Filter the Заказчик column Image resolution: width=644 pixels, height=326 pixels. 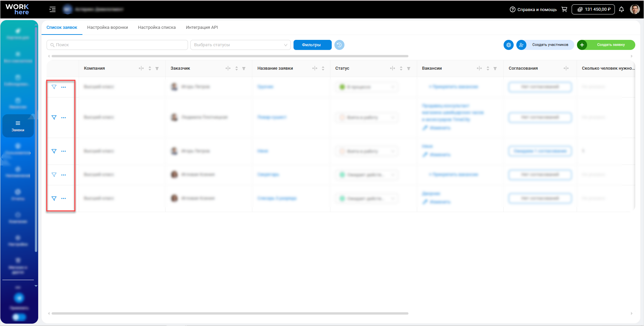point(244,68)
